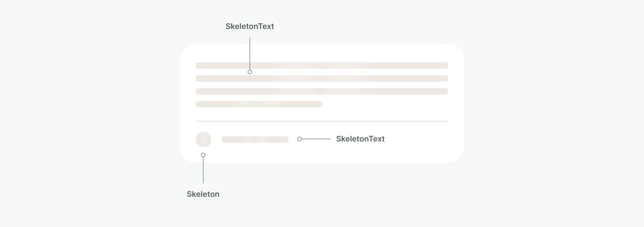Screen dimensions: 644x227
Task: Click the white card's top-left rounded corner
Action: tap(186, 50)
